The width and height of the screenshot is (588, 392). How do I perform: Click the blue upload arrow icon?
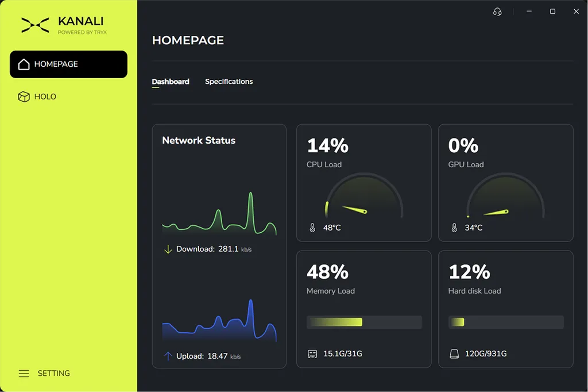tap(168, 356)
